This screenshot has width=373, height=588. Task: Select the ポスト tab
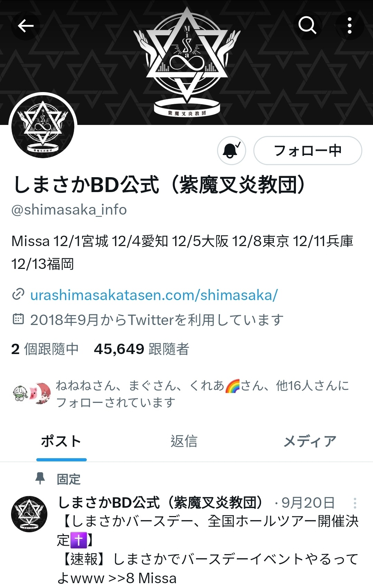61,442
